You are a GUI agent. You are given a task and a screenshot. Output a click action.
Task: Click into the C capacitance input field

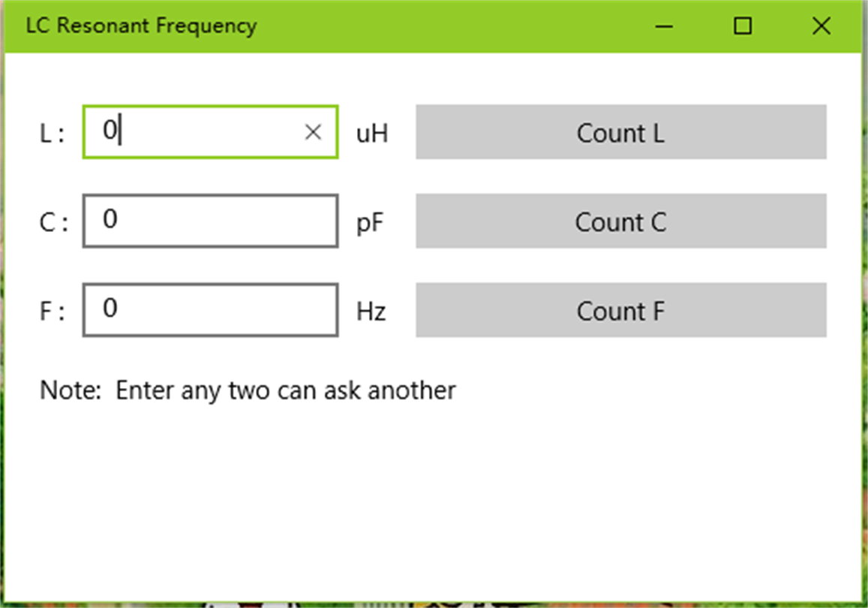coord(210,221)
